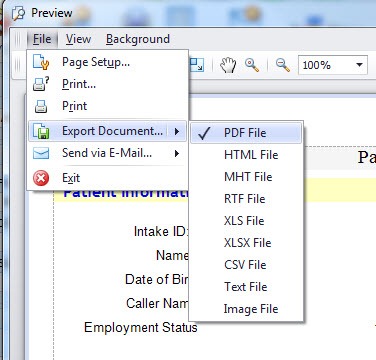Click the Patient Information heading
Screen dimensions: 376x360
click(x=126, y=194)
